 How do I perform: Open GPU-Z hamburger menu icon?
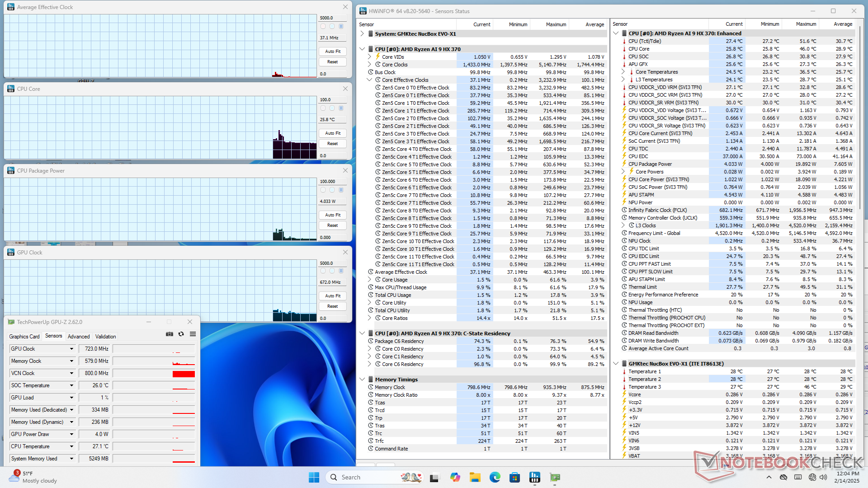click(x=193, y=334)
